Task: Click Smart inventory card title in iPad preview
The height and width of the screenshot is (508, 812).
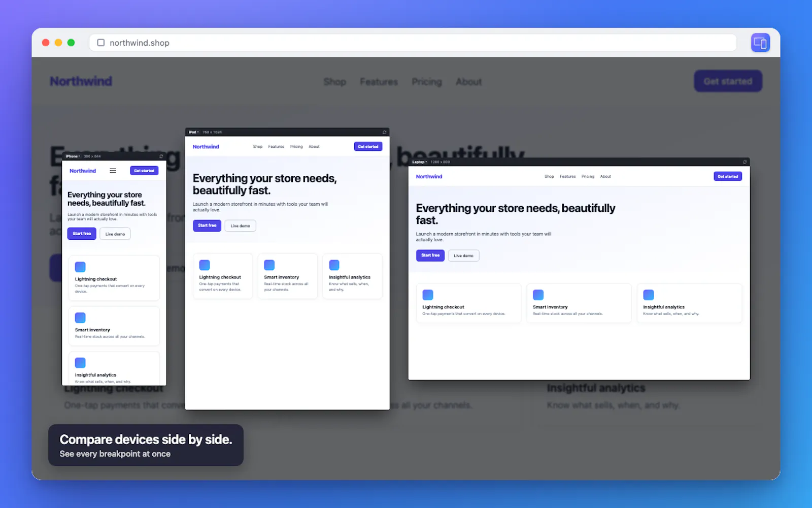Action: coord(282,277)
